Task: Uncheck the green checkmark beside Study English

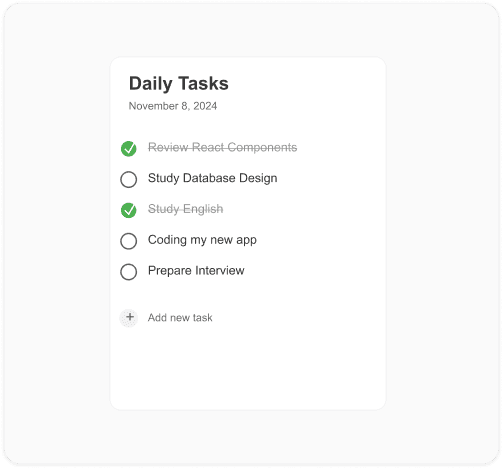Action: pyautogui.click(x=129, y=210)
